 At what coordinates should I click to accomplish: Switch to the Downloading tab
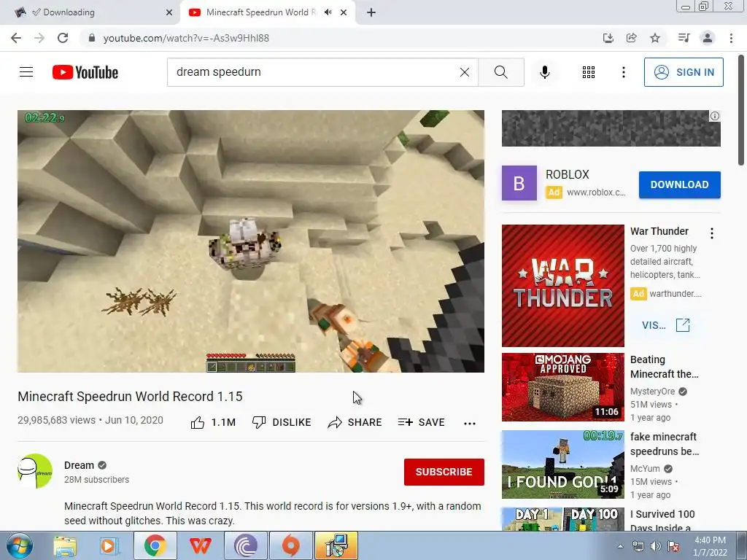90,12
